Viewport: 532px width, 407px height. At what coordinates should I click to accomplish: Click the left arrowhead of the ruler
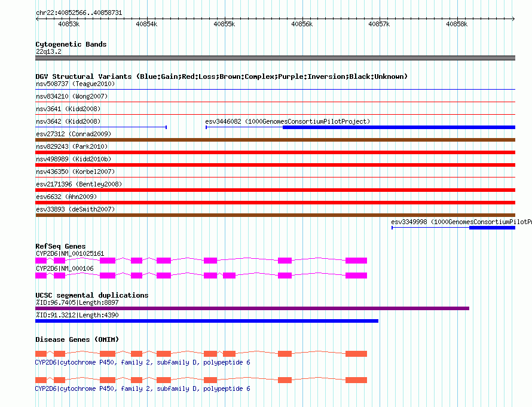tap(37, 19)
